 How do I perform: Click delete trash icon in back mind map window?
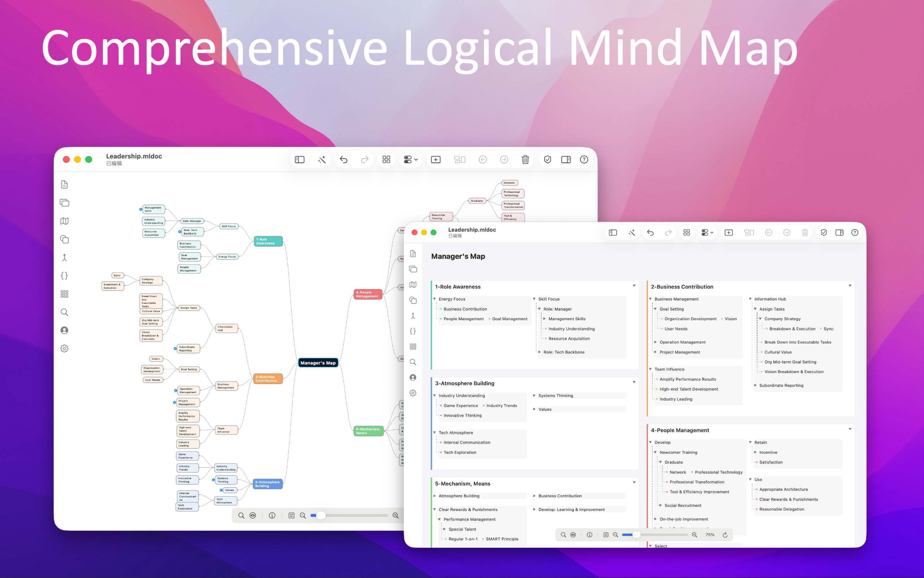click(x=526, y=159)
